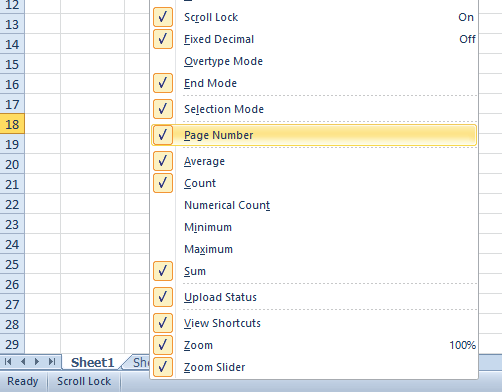This screenshot has height=392, width=502.
Task: Toggle View Shortcuts option
Action: click(x=314, y=323)
